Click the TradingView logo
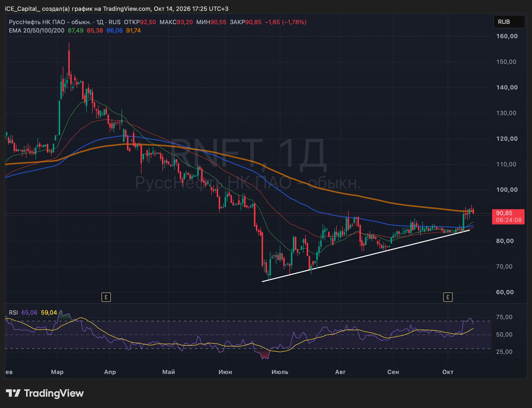 45,393
